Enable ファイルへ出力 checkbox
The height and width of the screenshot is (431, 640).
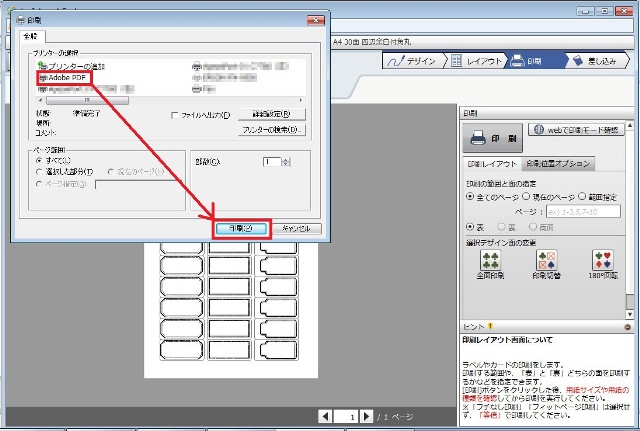pos(175,116)
